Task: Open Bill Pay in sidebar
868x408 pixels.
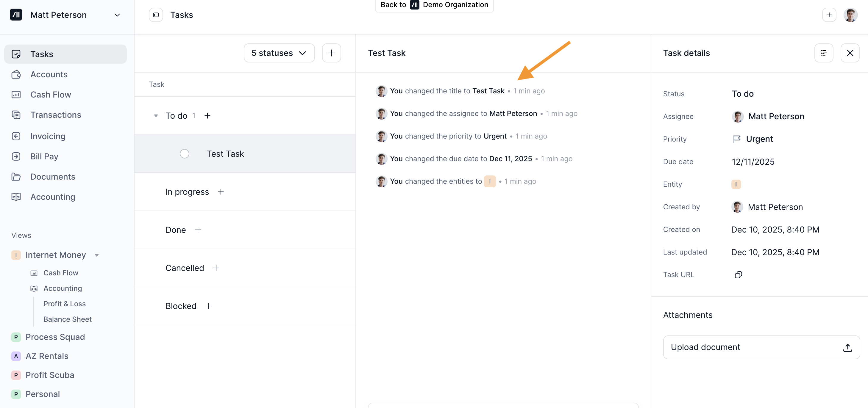Action: (44, 156)
